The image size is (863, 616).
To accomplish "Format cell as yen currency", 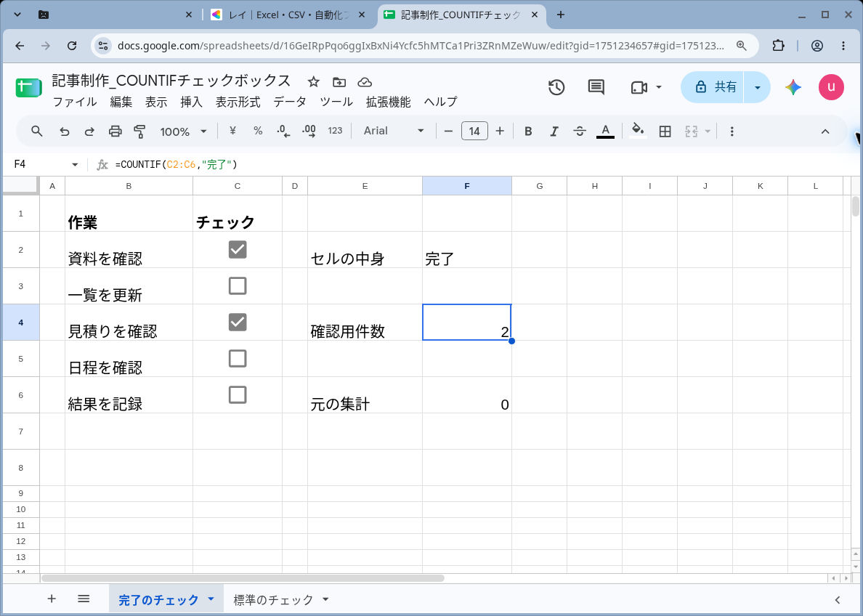I will click(232, 131).
